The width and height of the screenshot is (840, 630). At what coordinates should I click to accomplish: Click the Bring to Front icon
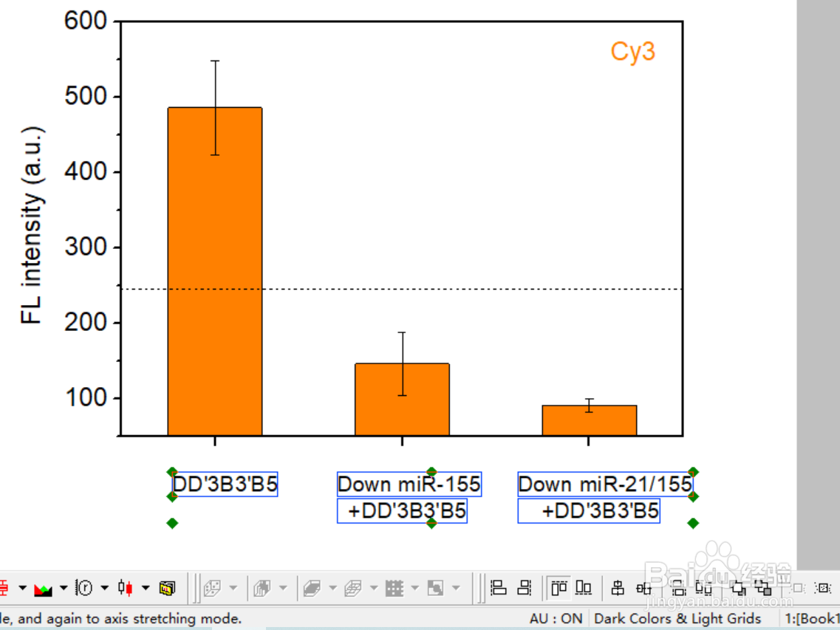738,588
